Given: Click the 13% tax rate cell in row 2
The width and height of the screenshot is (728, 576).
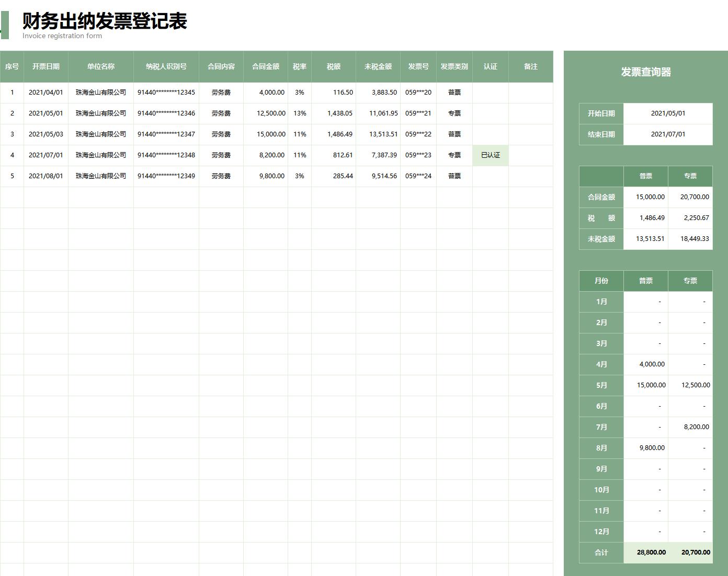Looking at the screenshot, I should click(300, 113).
